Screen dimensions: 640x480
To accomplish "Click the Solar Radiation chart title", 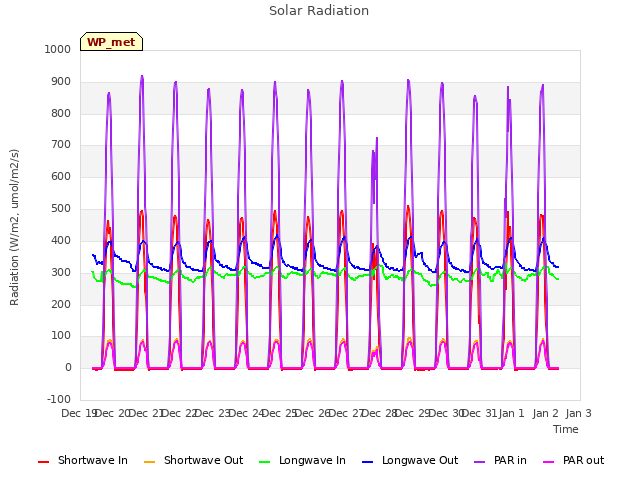I will coord(319,11).
